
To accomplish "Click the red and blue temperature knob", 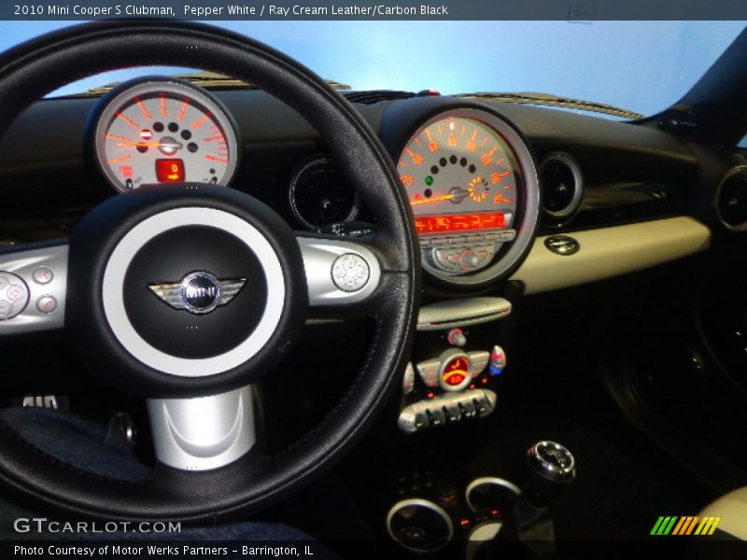I will pyautogui.click(x=498, y=360).
